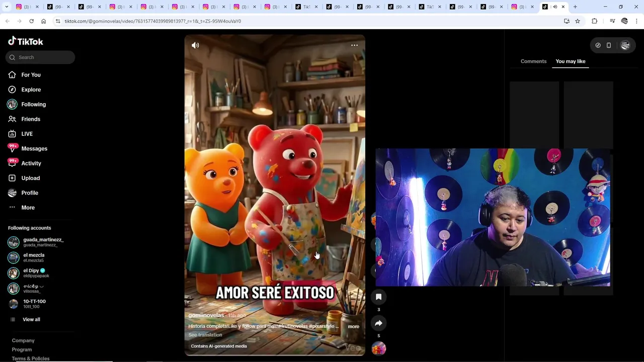Click the browser home icon
644x362 pixels.
43,21
